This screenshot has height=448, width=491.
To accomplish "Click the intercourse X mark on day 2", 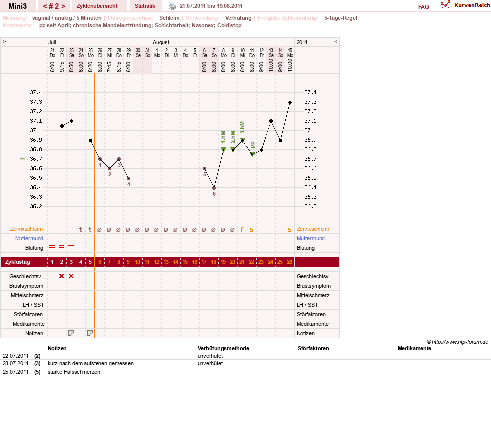I will pos(62,276).
